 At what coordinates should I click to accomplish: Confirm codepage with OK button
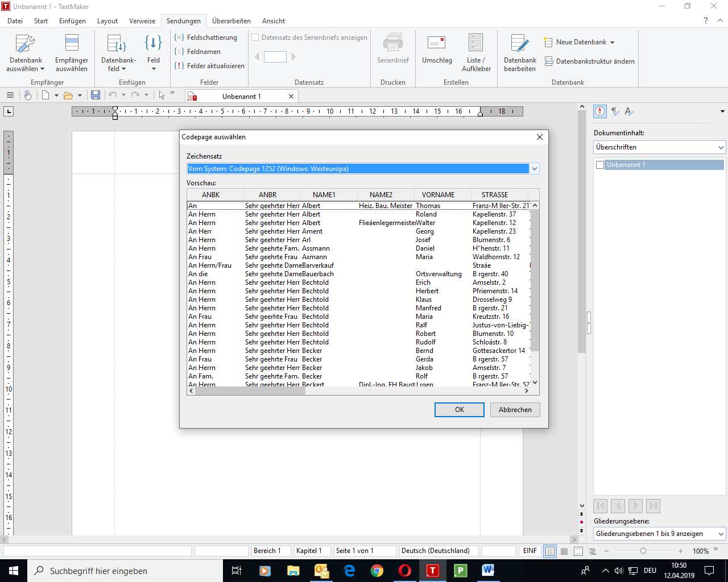point(460,410)
